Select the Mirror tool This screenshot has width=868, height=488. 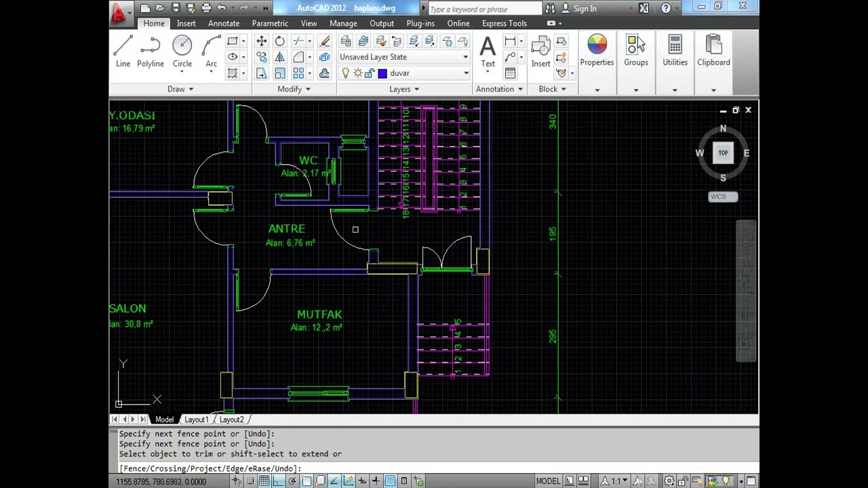pos(279,58)
